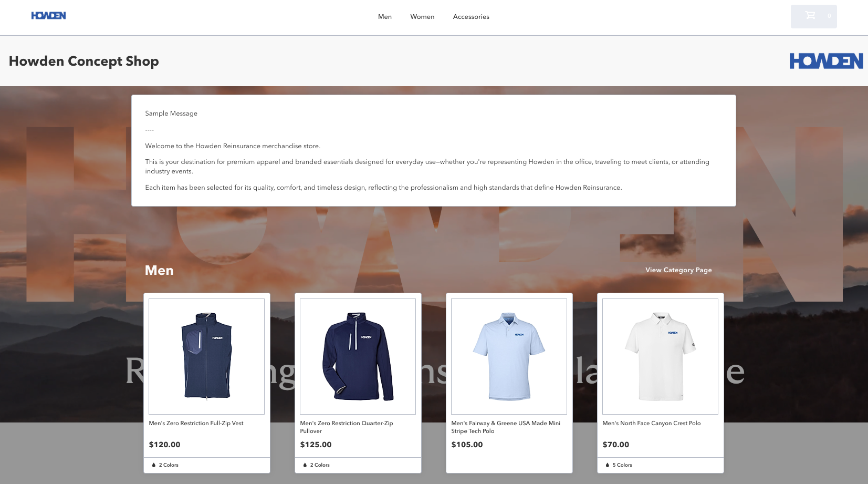Click the Fairway & Greene USA Made polo title
The image size is (868, 484).
[x=506, y=427]
